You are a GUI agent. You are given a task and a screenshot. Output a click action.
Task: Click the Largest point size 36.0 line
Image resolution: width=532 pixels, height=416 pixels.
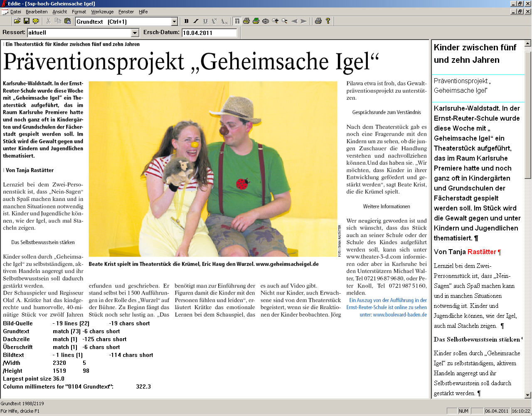[34, 379]
